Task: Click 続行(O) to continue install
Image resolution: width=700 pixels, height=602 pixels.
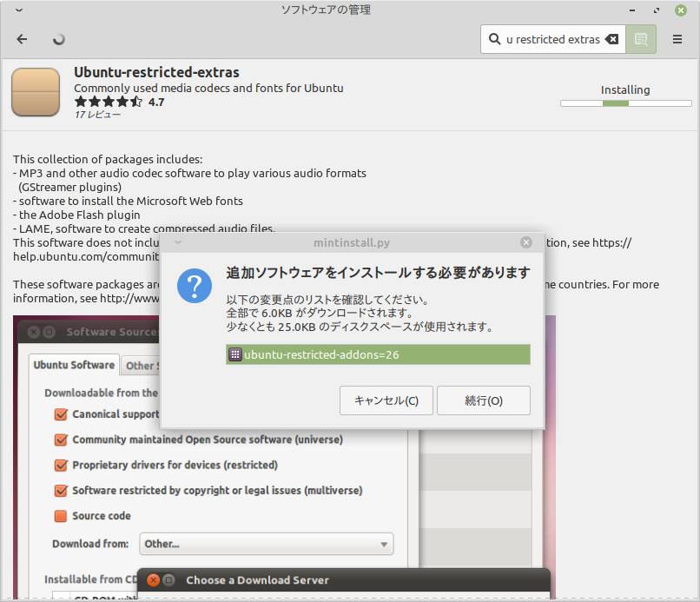Action: [484, 400]
